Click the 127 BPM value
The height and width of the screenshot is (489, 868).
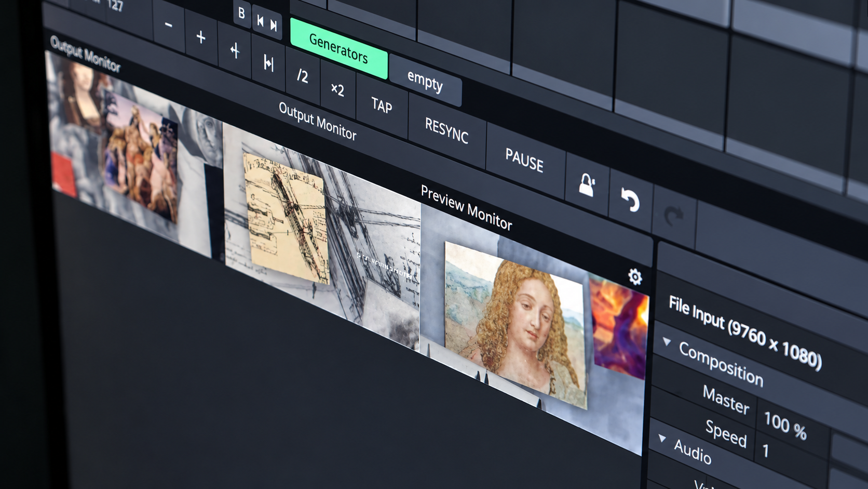point(115,5)
